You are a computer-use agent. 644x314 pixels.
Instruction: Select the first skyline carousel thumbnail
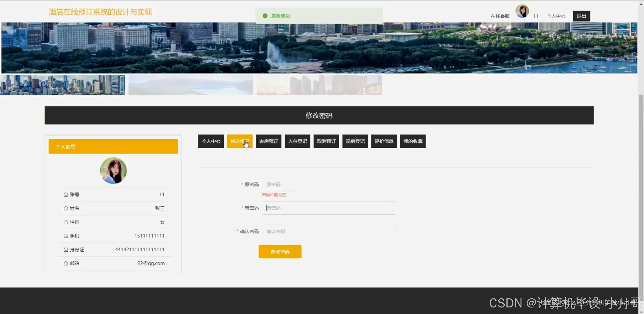[63, 85]
